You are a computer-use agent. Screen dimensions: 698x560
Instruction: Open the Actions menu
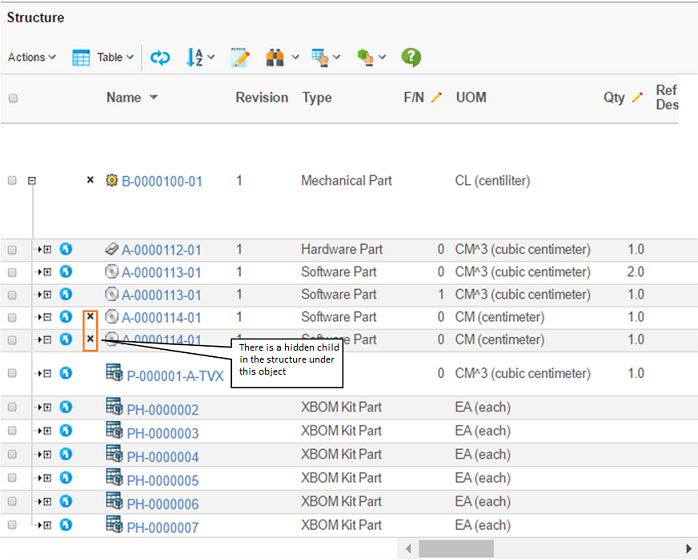(31, 58)
